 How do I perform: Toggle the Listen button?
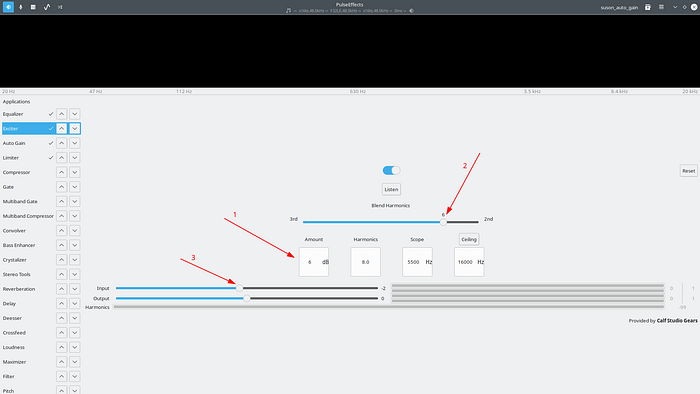click(391, 190)
